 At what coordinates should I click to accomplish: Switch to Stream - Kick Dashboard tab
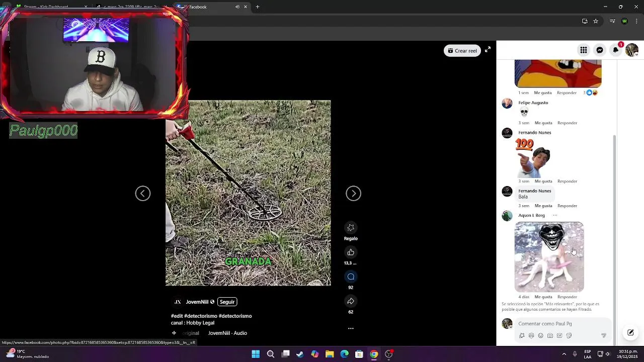(x=50, y=7)
